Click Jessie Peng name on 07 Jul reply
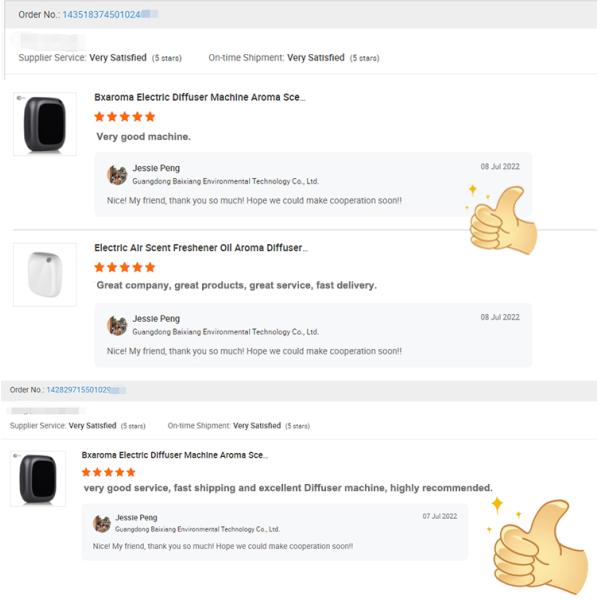This screenshot has height=600, width=600. click(x=136, y=517)
